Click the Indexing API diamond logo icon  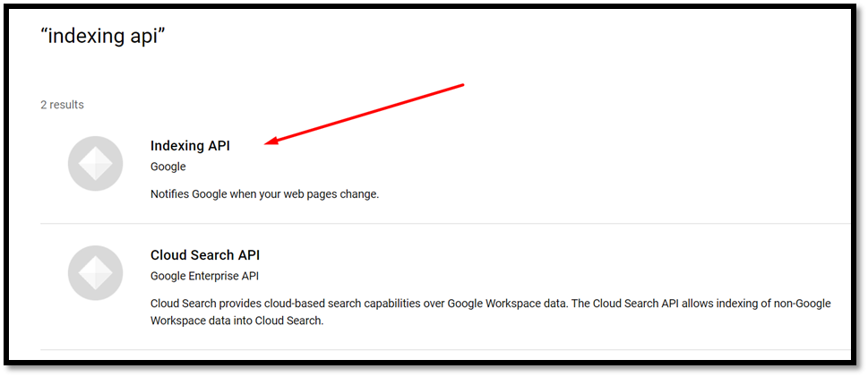pyautogui.click(x=95, y=163)
